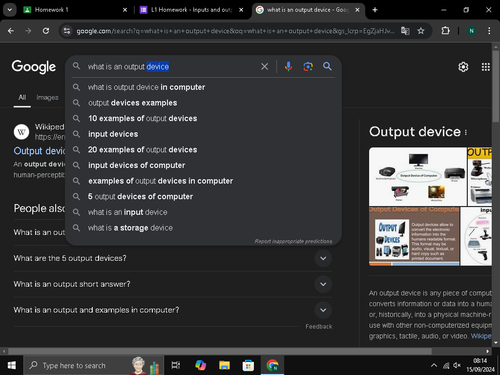Open output device diagram thumbnail with monitor
The width and height of the screenshot is (500, 375).
click(418, 177)
